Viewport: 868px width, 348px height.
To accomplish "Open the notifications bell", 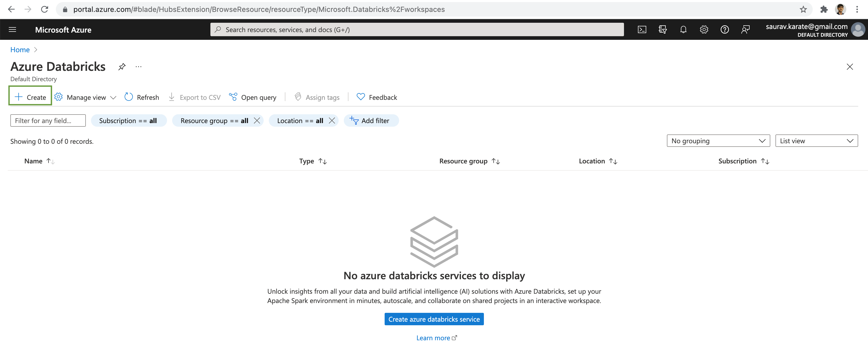I will (x=683, y=30).
